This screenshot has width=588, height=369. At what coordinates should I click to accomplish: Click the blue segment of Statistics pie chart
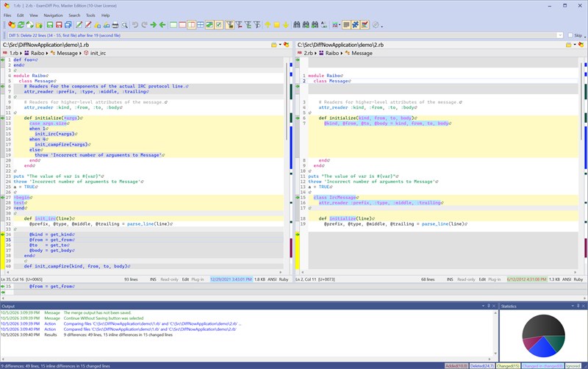(542, 347)
